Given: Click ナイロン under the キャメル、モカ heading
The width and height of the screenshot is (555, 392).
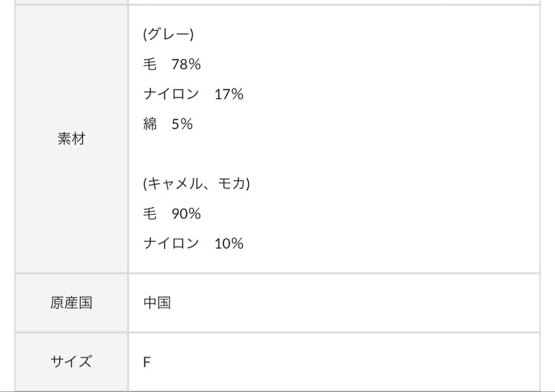Looking at the screenshot, I should point(171,244).
